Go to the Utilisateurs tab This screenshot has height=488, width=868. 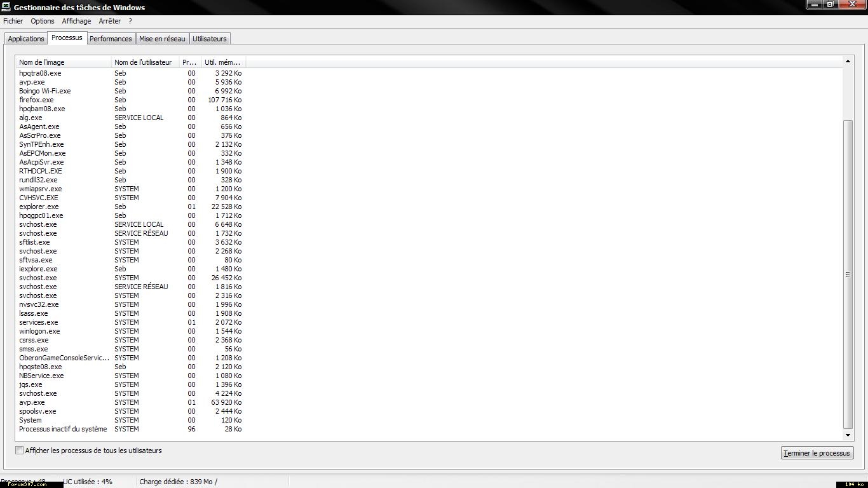coord(209,39)
